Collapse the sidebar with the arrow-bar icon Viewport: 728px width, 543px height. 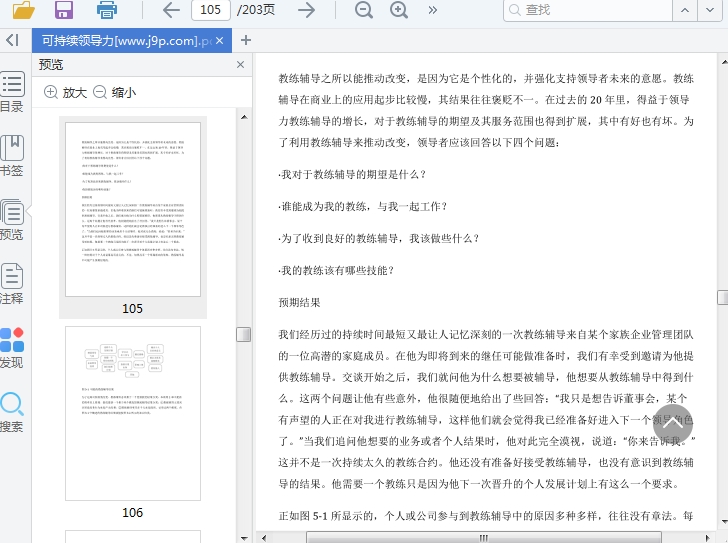12,40
